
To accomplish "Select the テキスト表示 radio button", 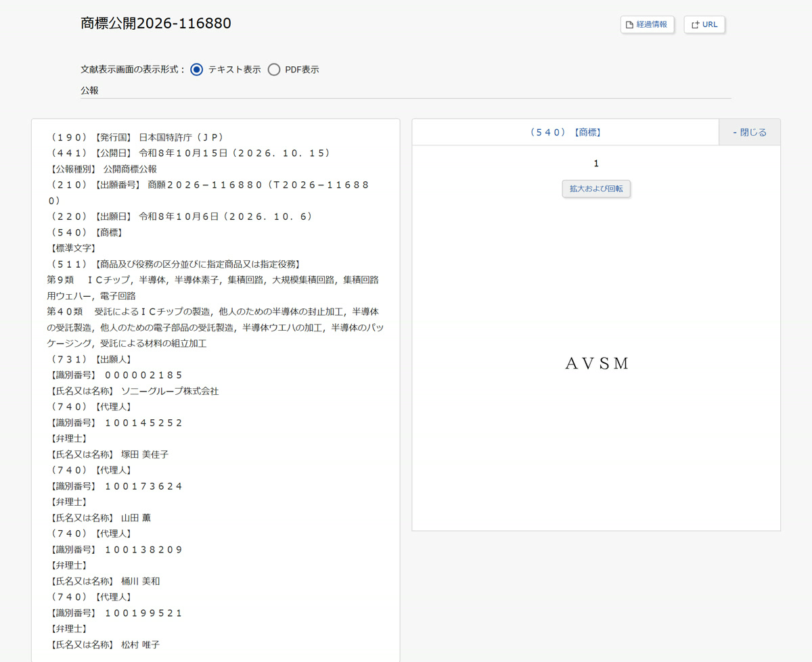I will [196, 70].
